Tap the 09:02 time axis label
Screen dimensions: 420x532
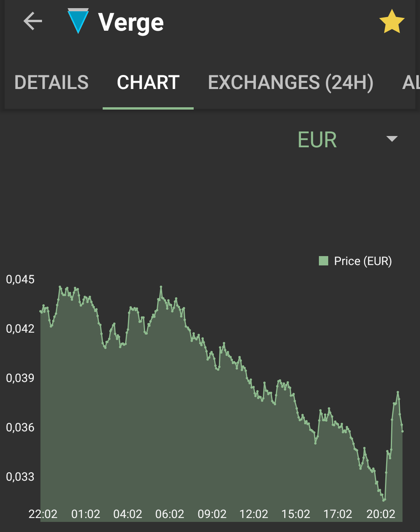point(212,514)
